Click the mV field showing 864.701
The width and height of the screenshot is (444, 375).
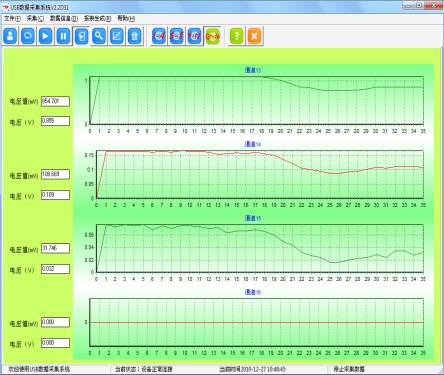click(x=55, y=101)
